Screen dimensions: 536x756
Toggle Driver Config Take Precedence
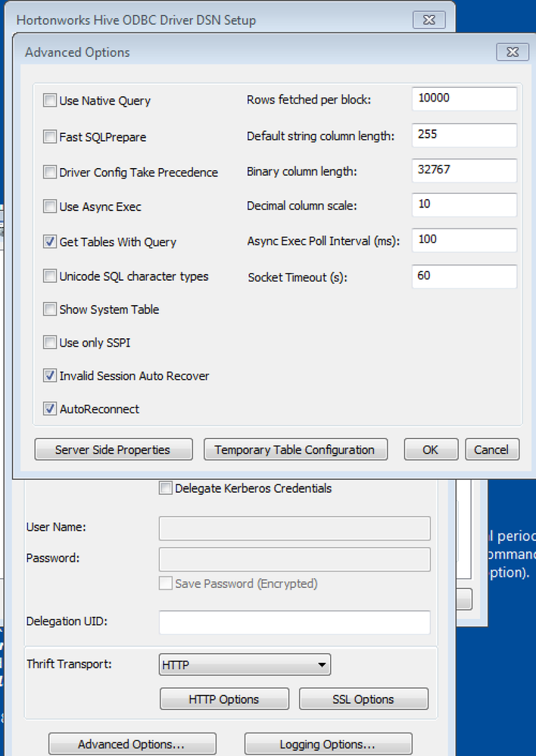click(50, 172)
